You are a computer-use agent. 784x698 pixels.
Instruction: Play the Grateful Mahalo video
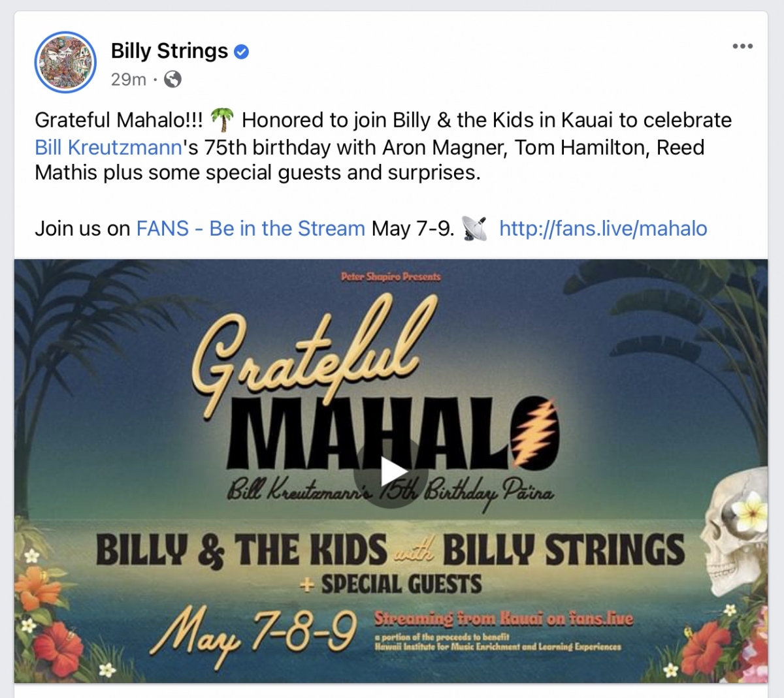click(391, 471)
